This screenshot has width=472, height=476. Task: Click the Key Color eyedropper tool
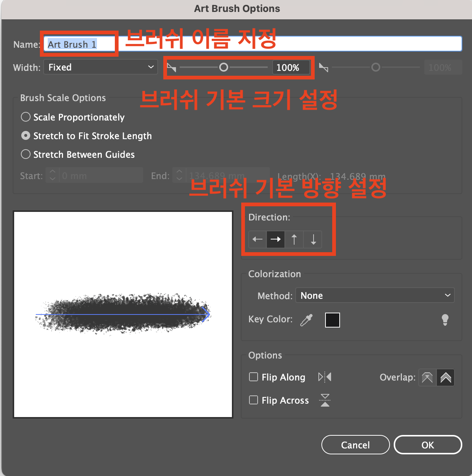click(x=306, y=320)
